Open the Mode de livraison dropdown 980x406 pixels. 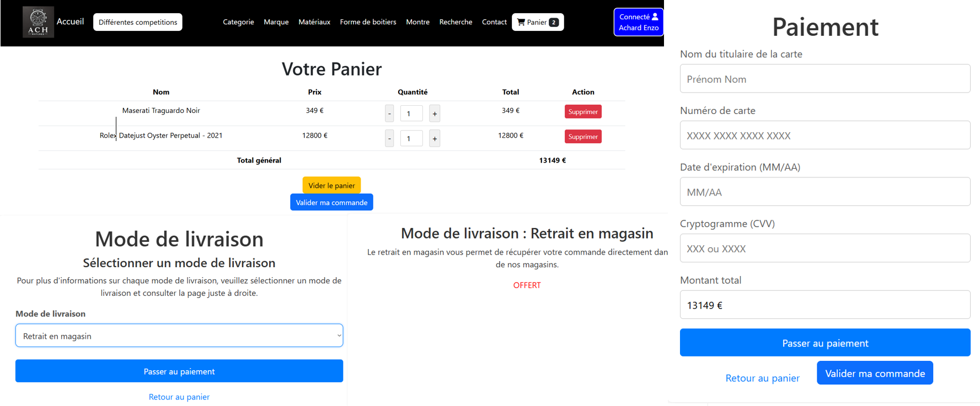(179, 335)
